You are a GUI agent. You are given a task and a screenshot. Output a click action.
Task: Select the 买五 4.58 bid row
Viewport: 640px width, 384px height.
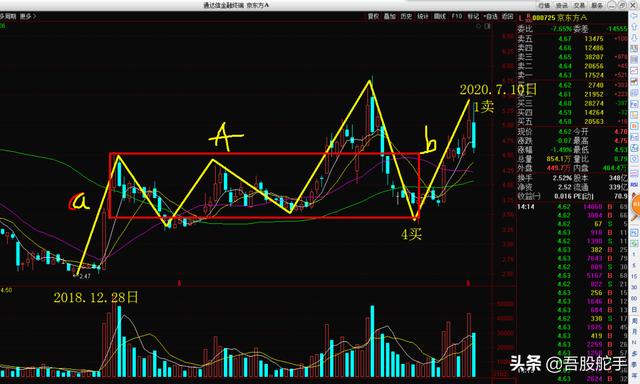click(x=572, y=121)
